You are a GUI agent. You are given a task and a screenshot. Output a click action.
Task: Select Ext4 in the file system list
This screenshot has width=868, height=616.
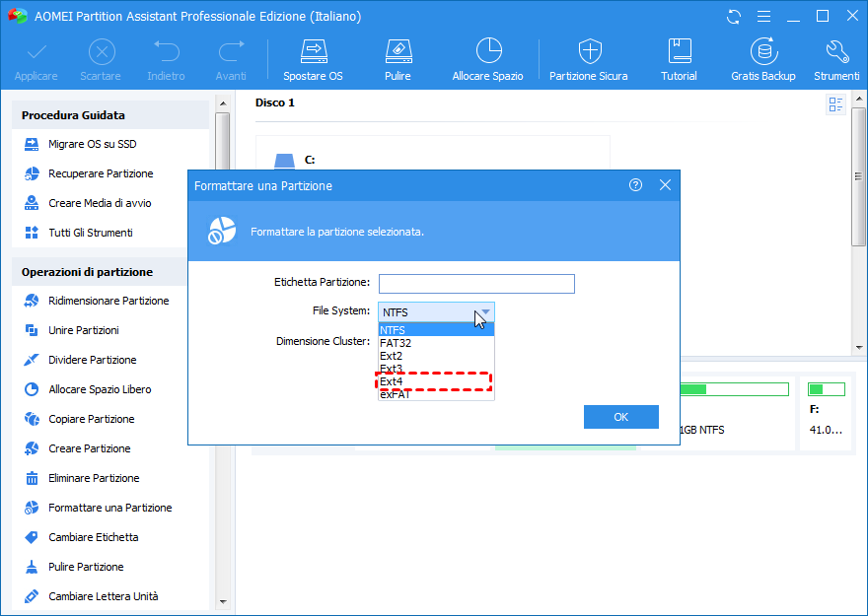[x=436, y=381]
